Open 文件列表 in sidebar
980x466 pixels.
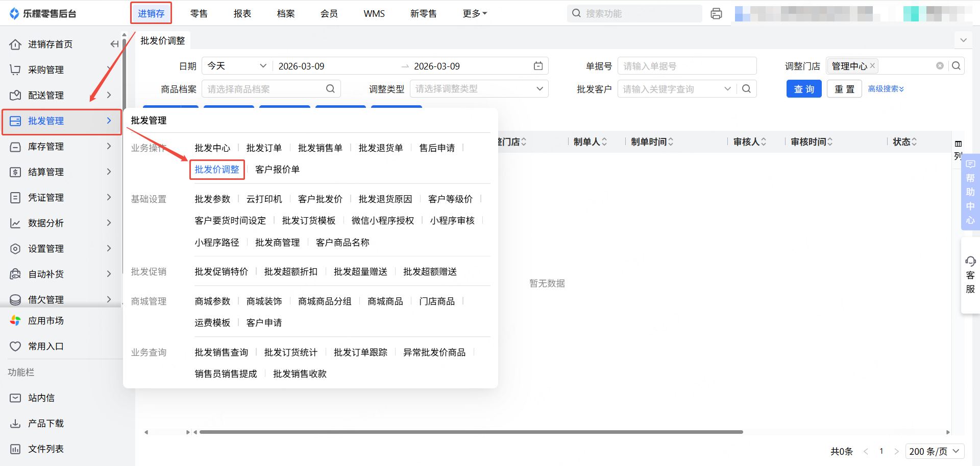tap(46, 449)
